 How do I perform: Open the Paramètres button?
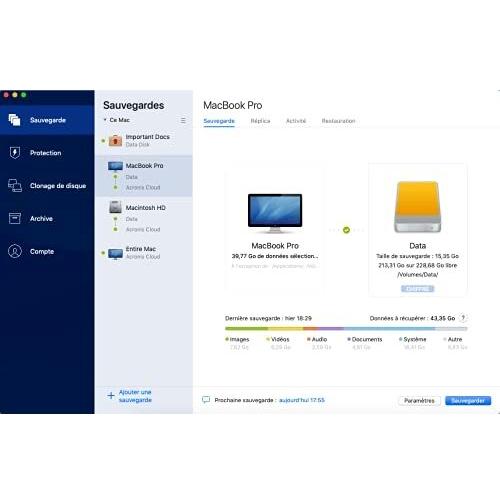point(419,400)
